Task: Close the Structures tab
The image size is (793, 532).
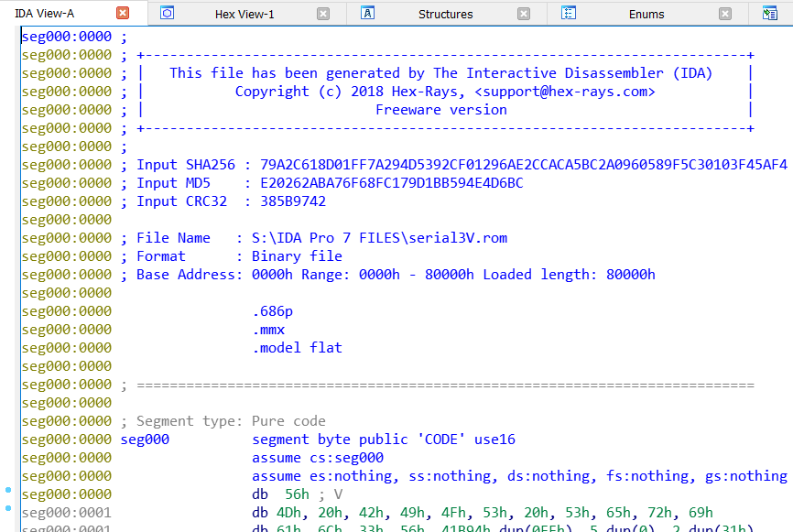Action: point(524,14)
